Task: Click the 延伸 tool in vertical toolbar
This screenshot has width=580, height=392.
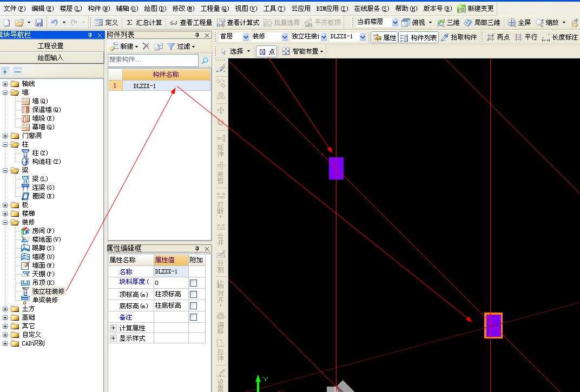Action: [221, 146]
